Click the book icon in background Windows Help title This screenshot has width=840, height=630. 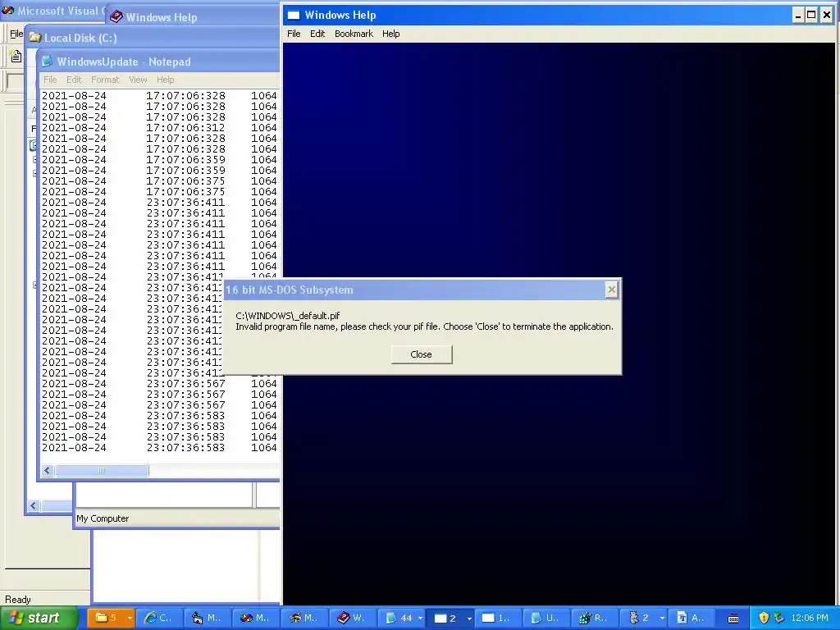tap(116, 16)
